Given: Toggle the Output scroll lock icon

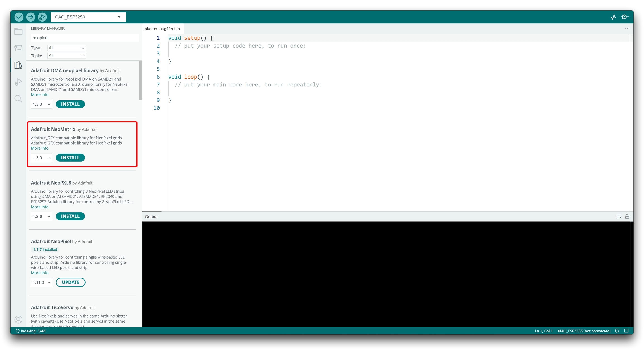Looking at the screenshot, I should coord(627,217).
